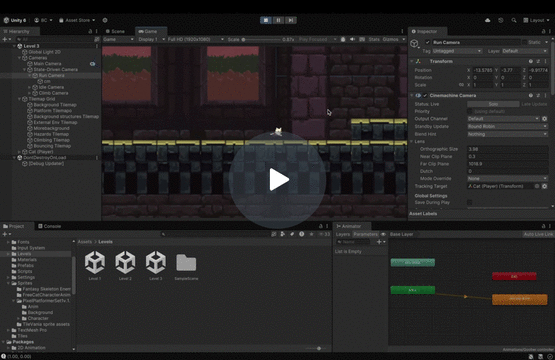Open Output Channel gear settings icon
Screen dimensions: 555x360
coord(544,119)
